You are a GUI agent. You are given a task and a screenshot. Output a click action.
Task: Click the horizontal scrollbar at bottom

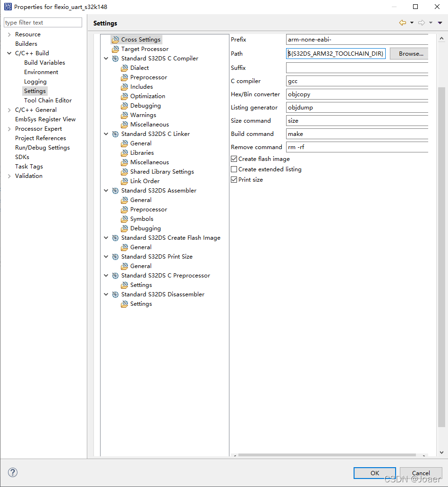(x=327, y=455)
